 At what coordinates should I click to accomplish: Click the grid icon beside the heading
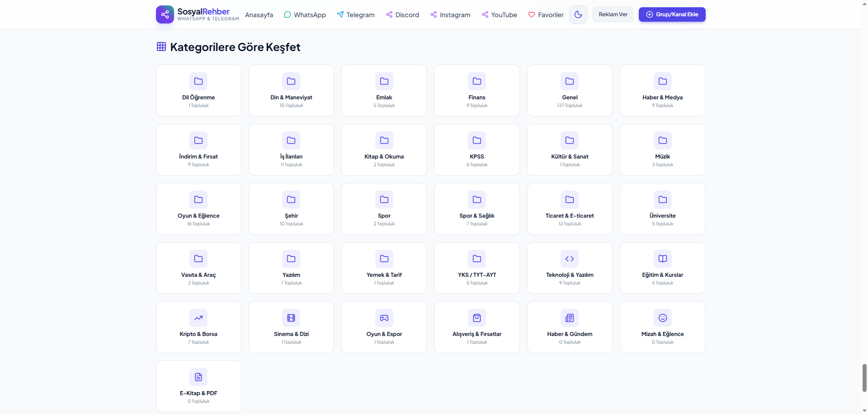click(161, 47)
